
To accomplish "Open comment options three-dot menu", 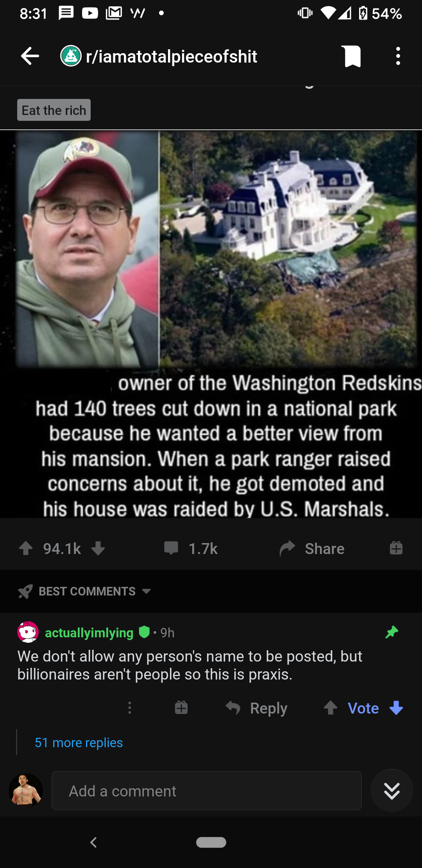I will click(130, 708).
